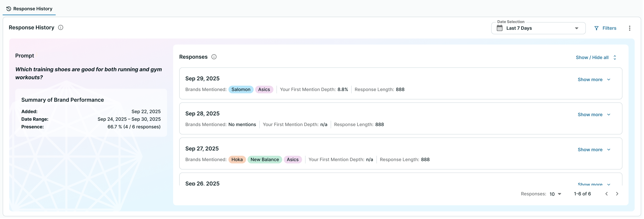
Task: Click the Salomon brand tag
Action: [241, 89]
